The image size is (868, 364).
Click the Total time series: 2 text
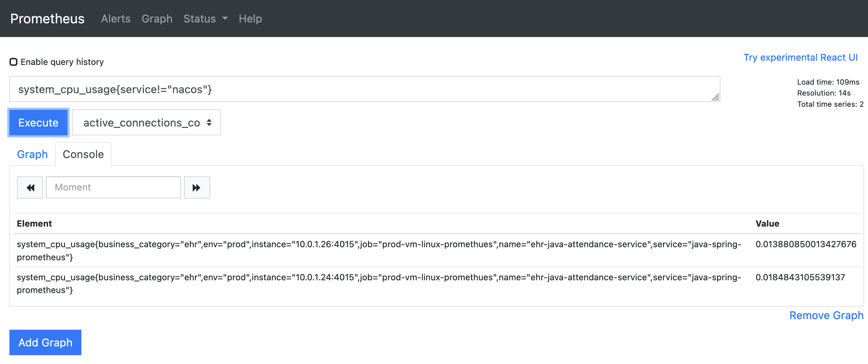830,104
